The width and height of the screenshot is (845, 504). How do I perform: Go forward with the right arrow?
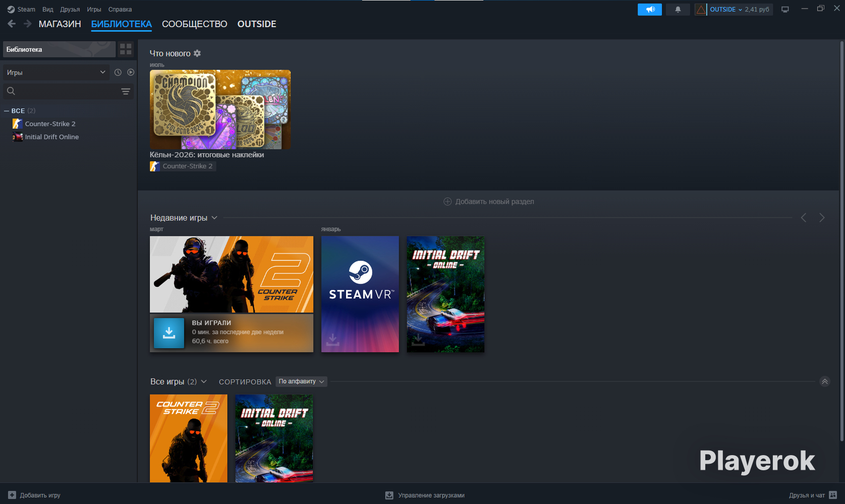[27, 24]
